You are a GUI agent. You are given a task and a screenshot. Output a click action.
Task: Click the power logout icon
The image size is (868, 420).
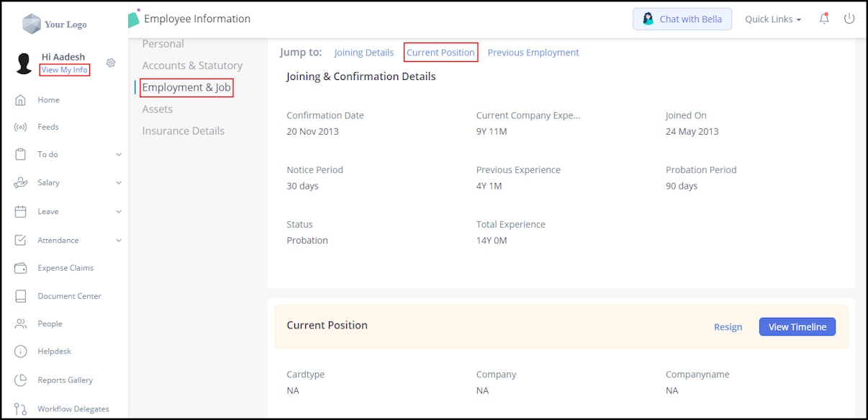[x=849, y=19]
